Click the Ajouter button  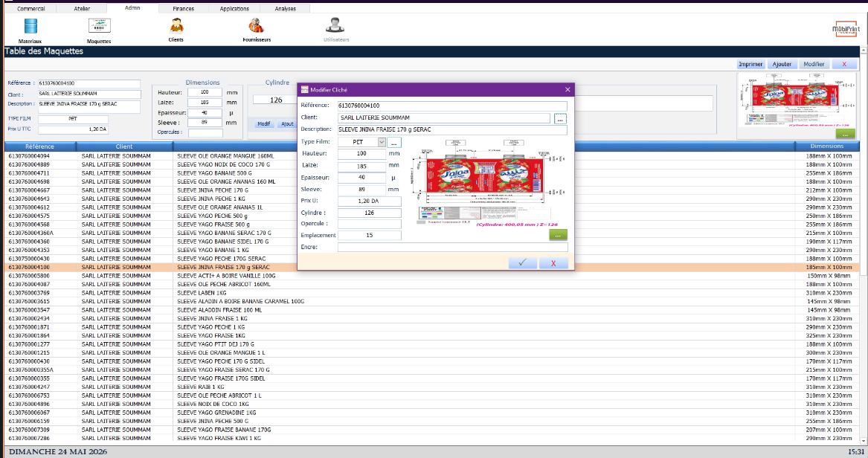782,64
